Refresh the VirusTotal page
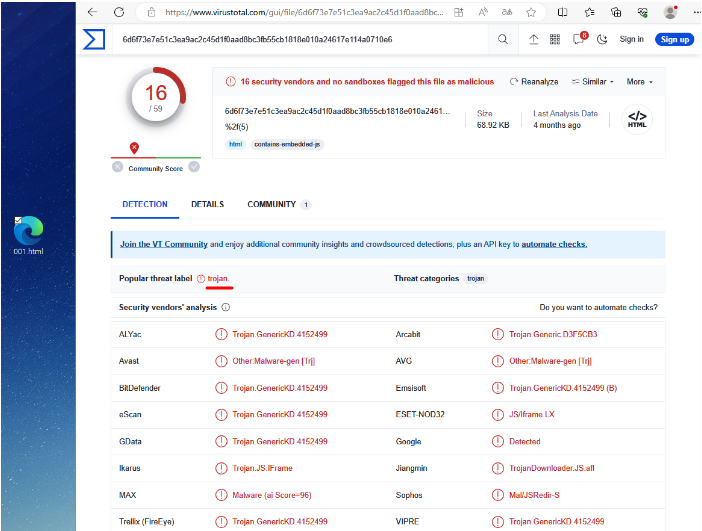Image resolution: width=702 pixels, height=531 pixels. (119, 12)
